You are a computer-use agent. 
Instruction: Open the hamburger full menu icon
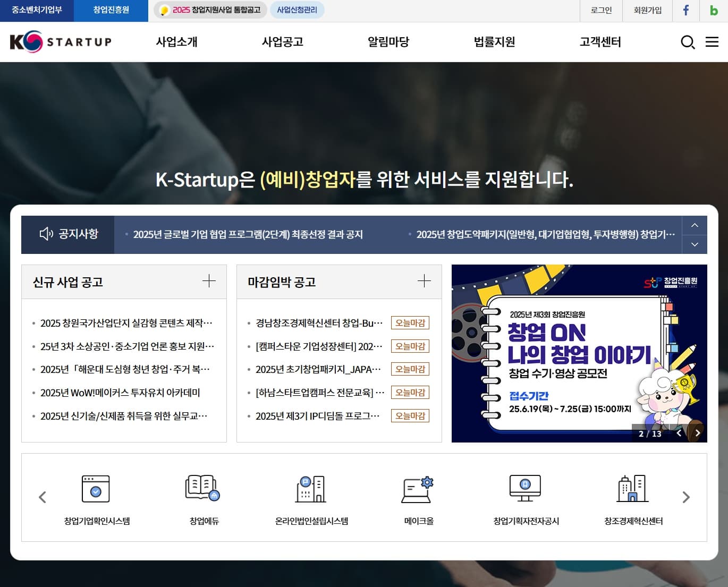pyautogui.click(x=712, y=42)
